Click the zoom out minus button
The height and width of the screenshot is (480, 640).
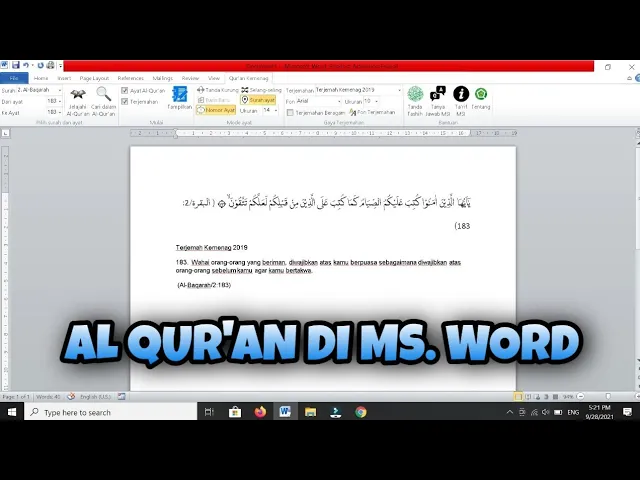click(580, 397)
